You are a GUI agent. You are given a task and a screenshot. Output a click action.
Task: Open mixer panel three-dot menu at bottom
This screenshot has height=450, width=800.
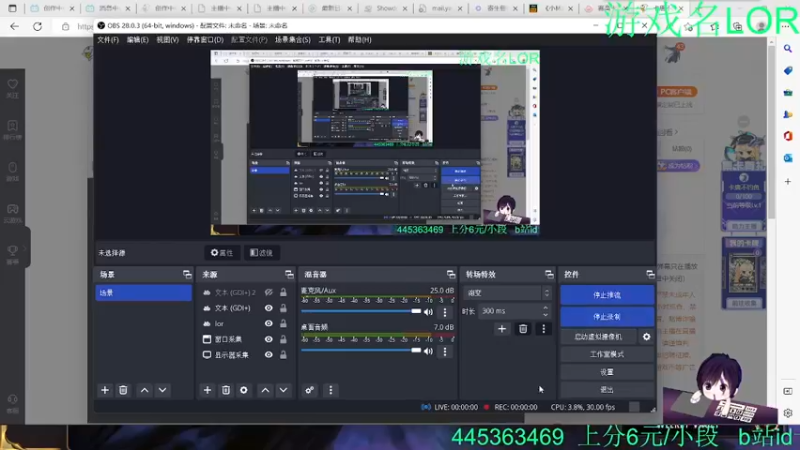(x=331, y=390)
